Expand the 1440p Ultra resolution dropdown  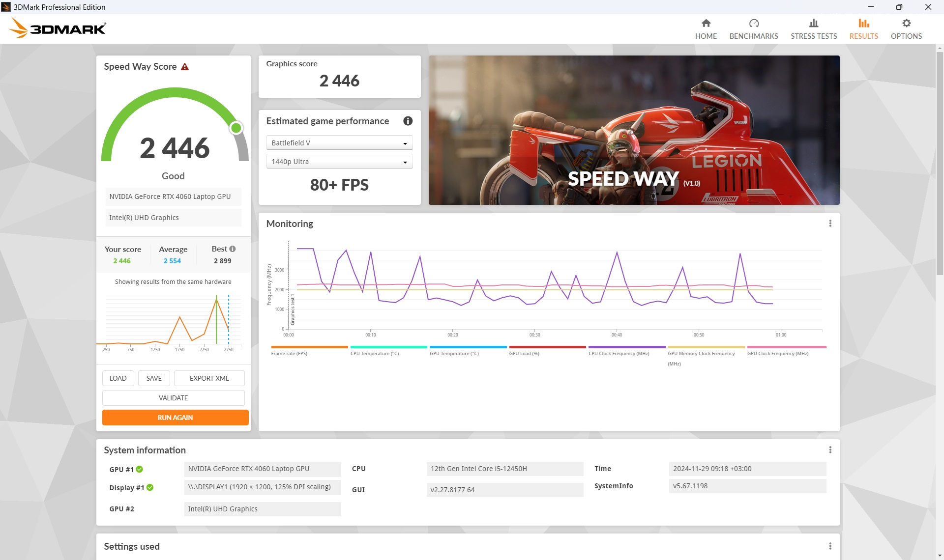point(339,162)
